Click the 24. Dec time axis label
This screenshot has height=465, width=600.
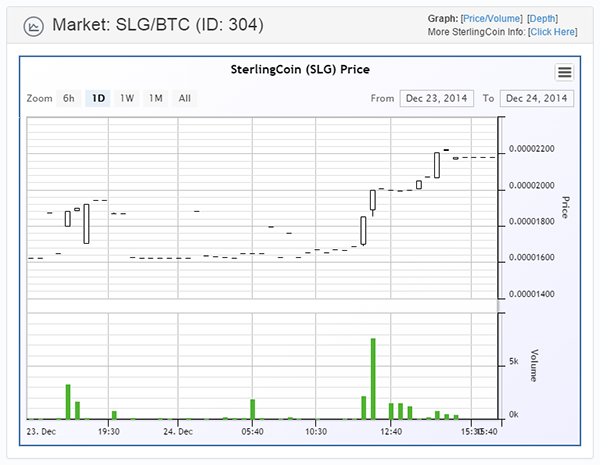[x=178, y=432]
